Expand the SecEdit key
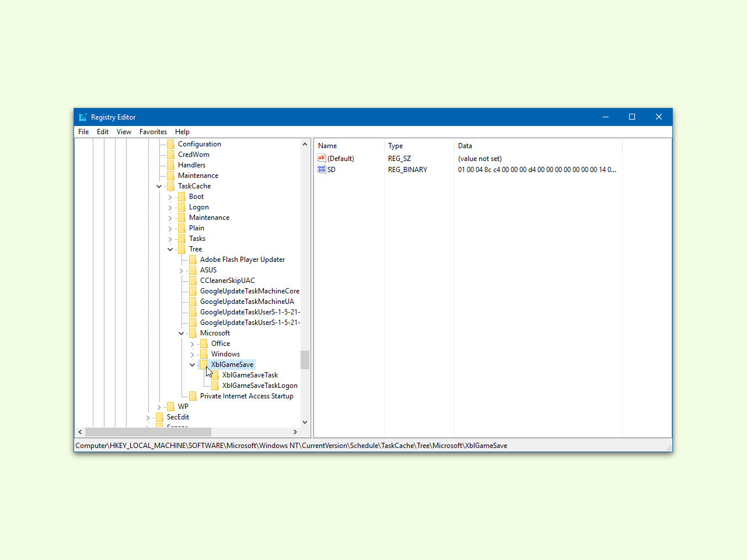This screenshot has height=560, width=747. pos(148,418)
